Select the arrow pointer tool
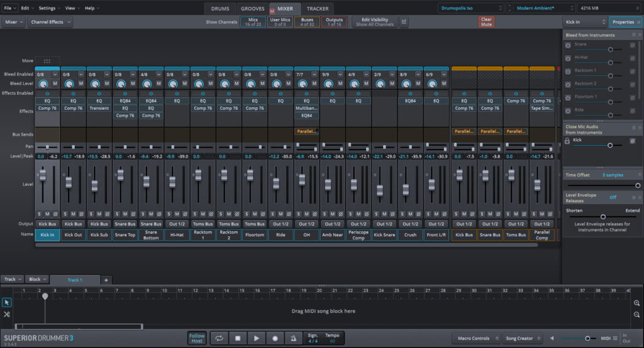Screen dimensions: 644x348 tap(6, 302)
